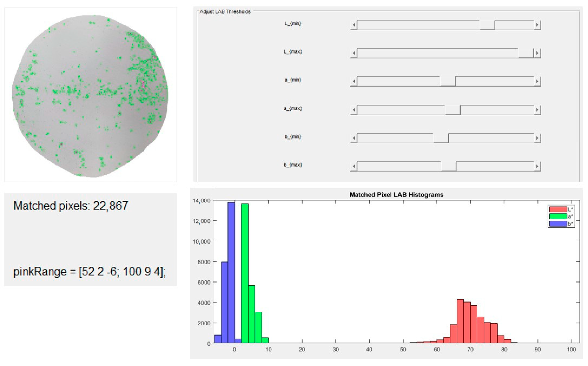Image resolution: width=588 pixels, height=366 pixels.
Task: Click the L_{max} slider left arrow
Action: pyautogui.click(x=354, y=53)
